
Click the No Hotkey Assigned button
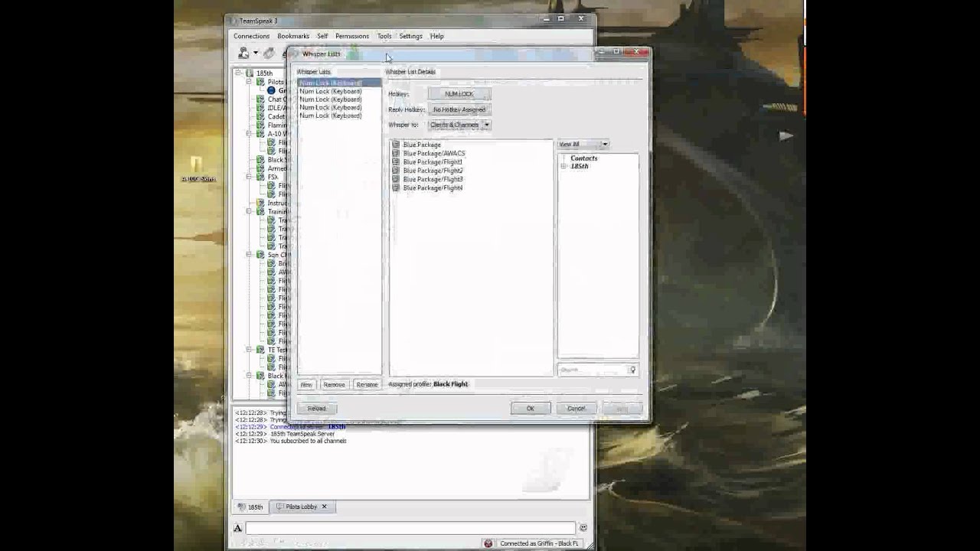[459, 109]
